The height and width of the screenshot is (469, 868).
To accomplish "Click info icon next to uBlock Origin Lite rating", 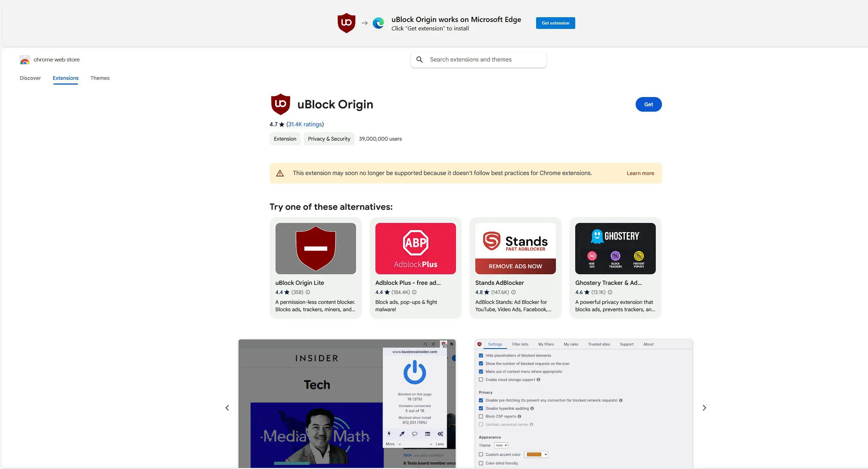I will pos(308,292).
